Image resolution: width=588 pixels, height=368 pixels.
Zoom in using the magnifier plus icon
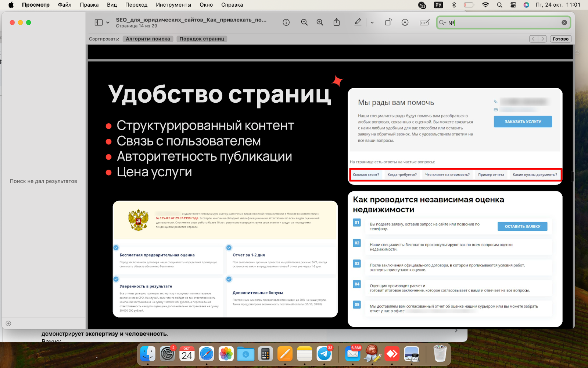tap(319, 22)
